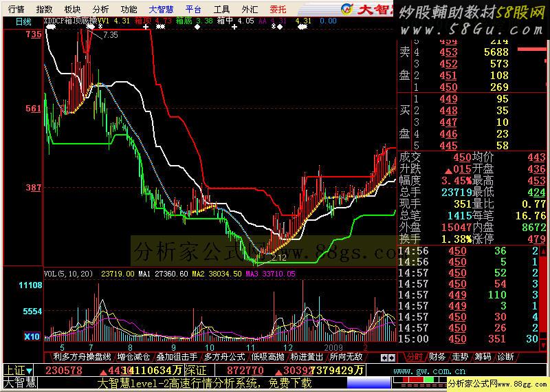Click the X10 volume multiplier label

point(32,337)
